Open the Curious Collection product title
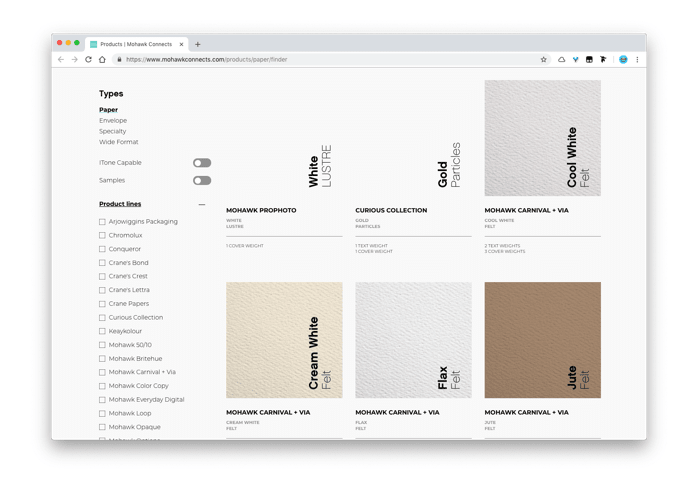 (x=391, y=211)
